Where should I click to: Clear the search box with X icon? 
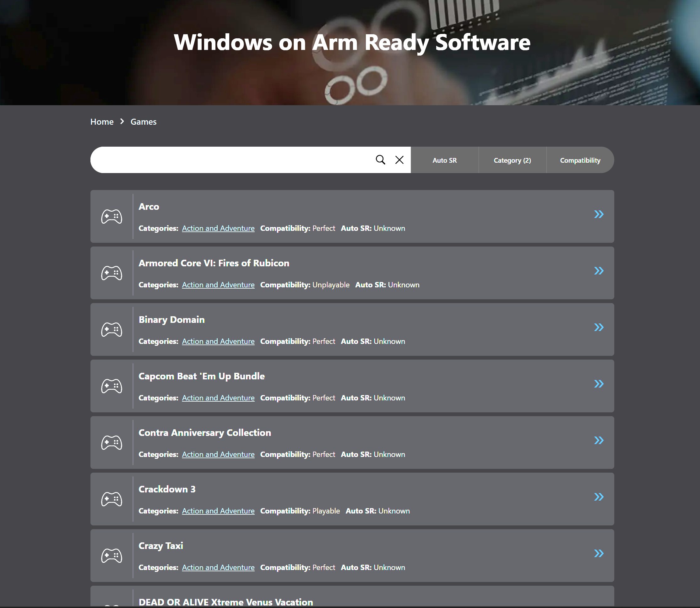(399, 160)
